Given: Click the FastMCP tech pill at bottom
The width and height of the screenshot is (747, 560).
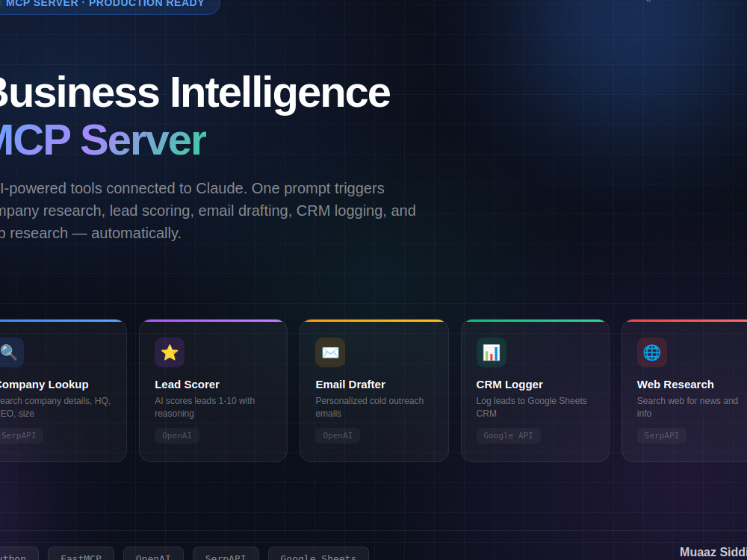Looking at the screenshot, I should (81, 555).
